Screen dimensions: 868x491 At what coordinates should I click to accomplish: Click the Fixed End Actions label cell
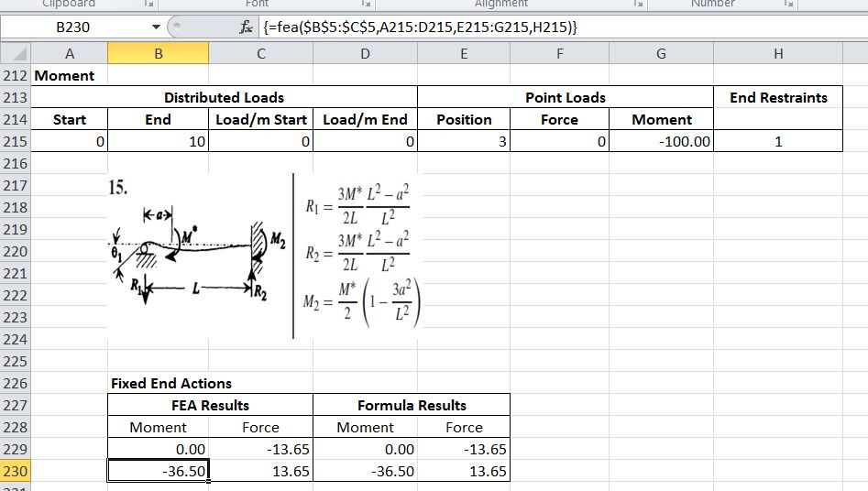(x=171, y=384)
